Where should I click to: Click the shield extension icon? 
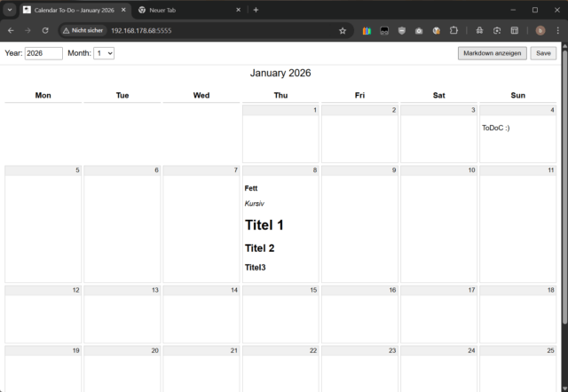point(402,30)
